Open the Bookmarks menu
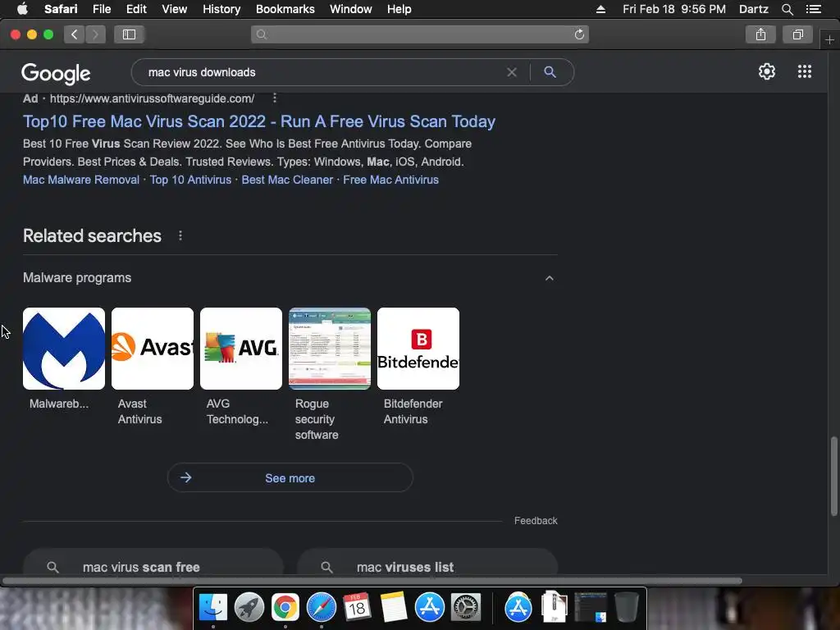 point(285,9)
